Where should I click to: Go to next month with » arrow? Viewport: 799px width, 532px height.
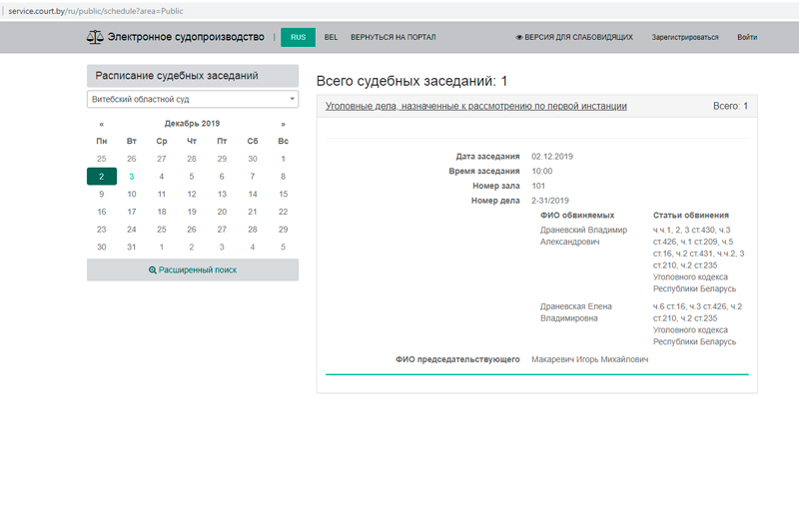[x=283, y=124]
